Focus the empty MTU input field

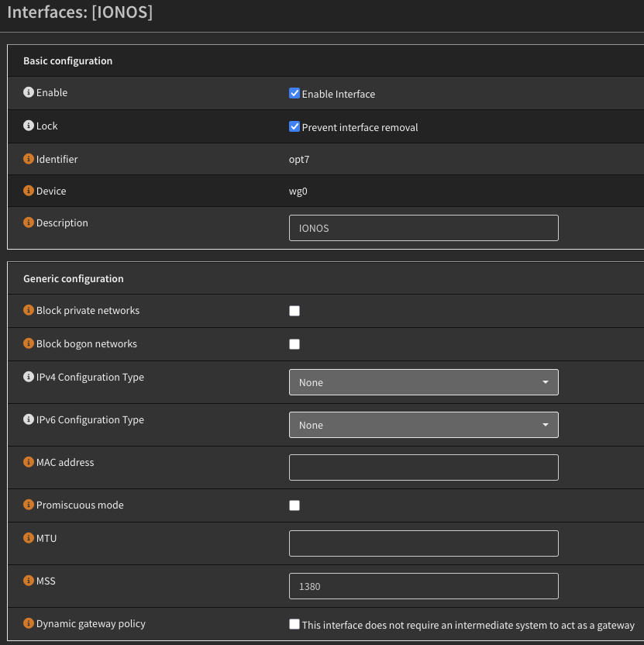(423, 543)
